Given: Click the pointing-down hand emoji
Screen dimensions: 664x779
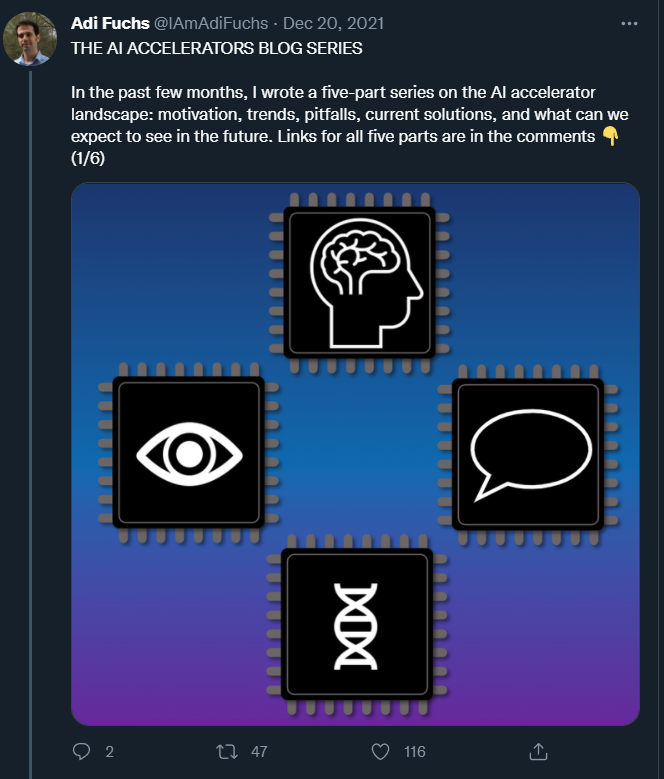Looking at the screenshot, I should tap(609, 136).
